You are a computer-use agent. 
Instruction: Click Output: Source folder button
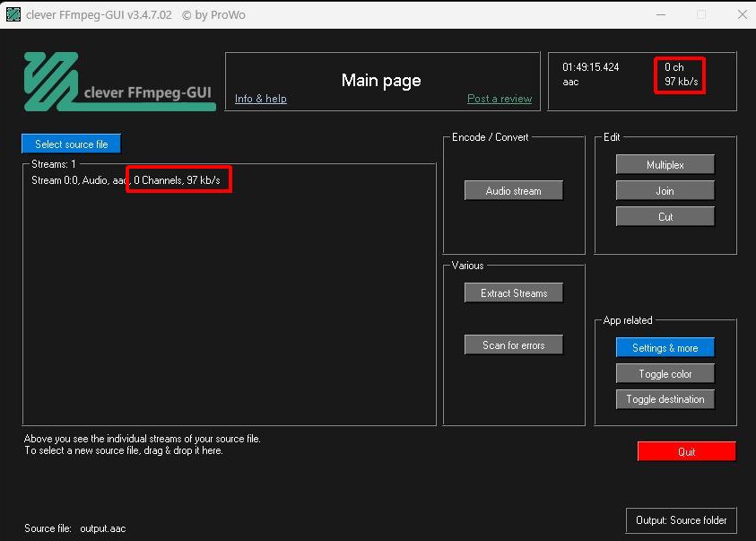pyautogui.click(x=682, y=520)
